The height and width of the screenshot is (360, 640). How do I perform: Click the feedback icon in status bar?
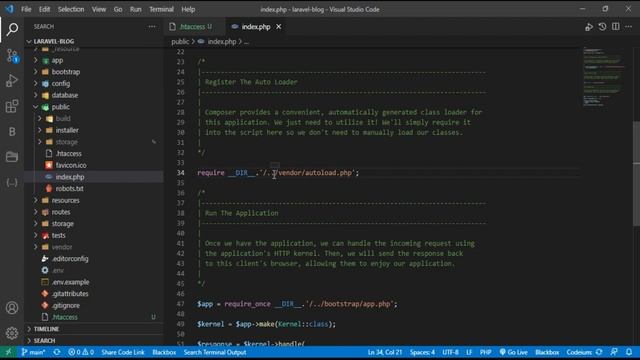pos(614,352)
